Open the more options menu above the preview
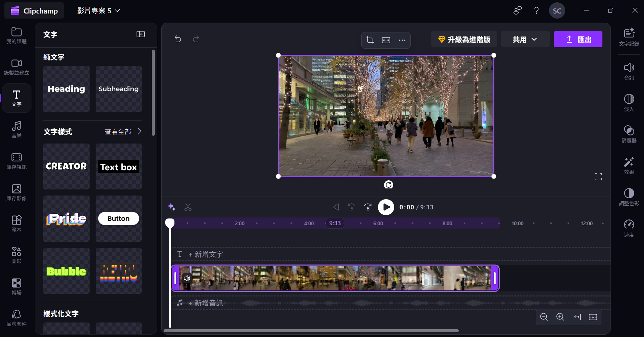 (x=402, y=40)
